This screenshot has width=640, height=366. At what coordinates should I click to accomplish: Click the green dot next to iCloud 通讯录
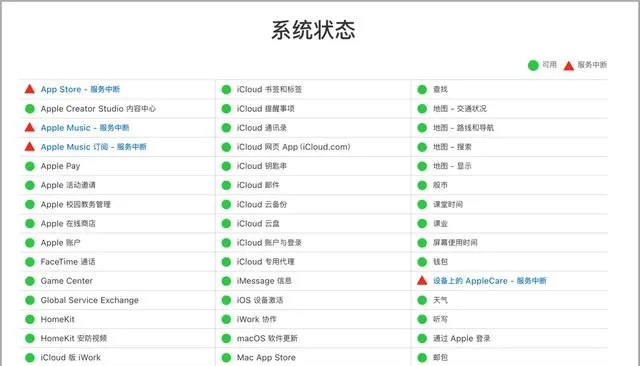point(226,128)
